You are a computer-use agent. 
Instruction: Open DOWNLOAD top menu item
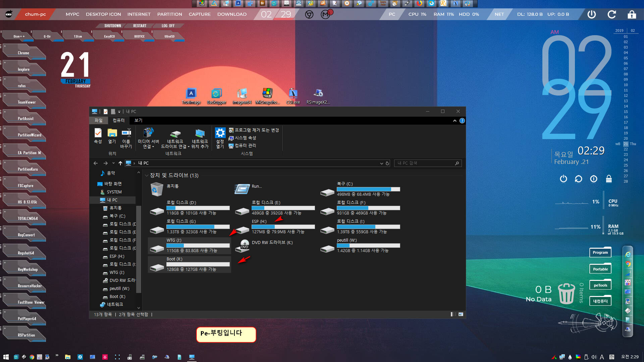pos(232,14)
